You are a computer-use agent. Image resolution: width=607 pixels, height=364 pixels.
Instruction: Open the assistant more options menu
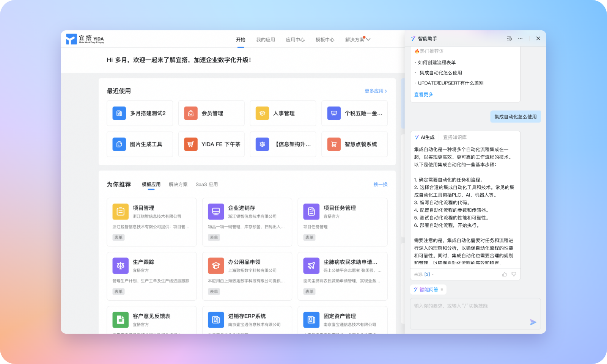520,39
